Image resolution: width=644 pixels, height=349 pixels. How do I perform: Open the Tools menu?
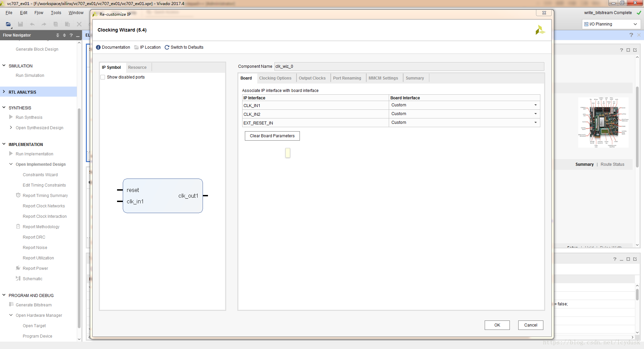coord(56,13)
